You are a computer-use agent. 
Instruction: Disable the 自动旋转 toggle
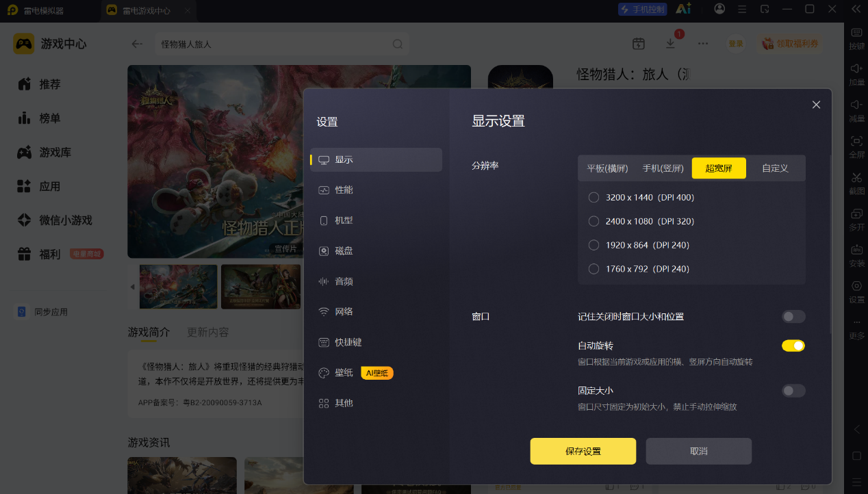pyautogui.click(x=793, y=346)
